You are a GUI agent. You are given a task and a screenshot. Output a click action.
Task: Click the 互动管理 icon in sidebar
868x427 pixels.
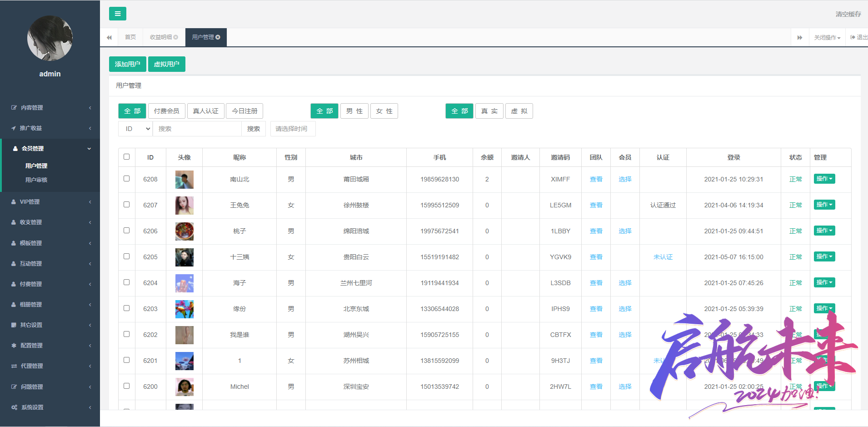(x=14, y=264)
